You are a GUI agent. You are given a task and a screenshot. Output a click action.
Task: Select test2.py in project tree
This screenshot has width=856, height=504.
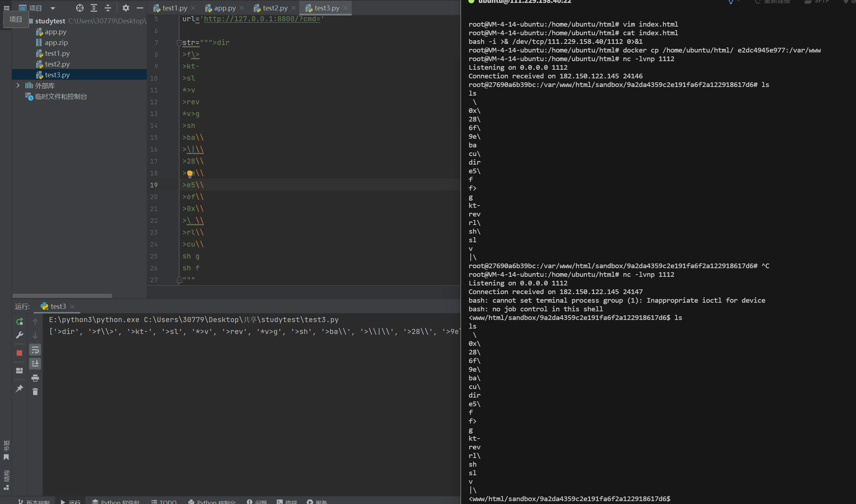tap(57, 64)
